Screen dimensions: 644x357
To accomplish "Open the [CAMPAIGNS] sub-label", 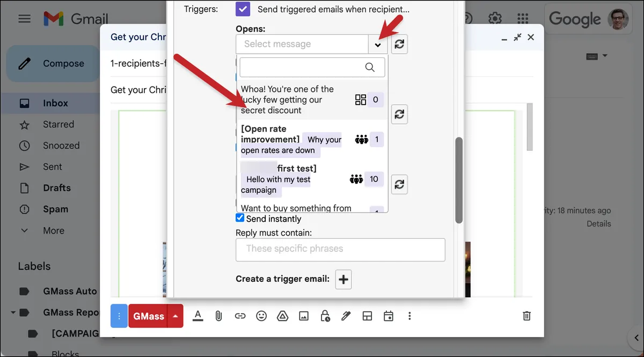I will (x=75, y=333).
